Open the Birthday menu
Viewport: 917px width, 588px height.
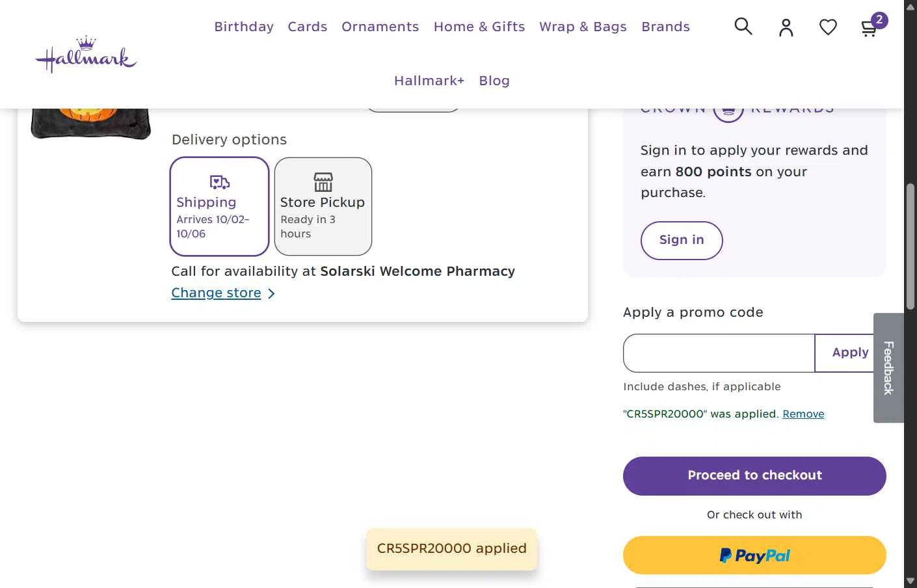(x=244, y=27)
